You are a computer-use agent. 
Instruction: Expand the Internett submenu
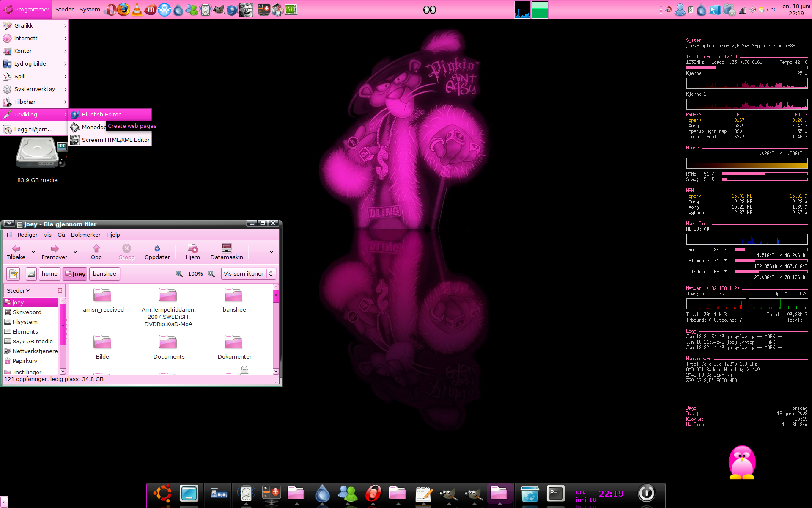35,38
